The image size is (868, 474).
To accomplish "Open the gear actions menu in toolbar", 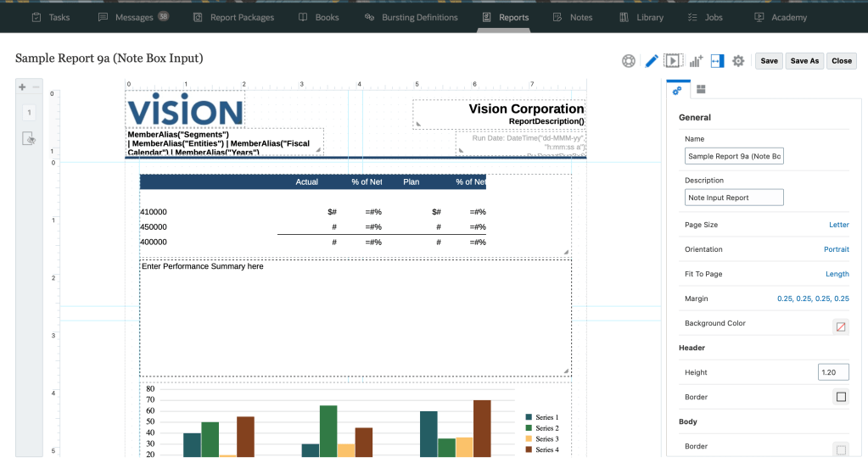I will tap(738, 61).
